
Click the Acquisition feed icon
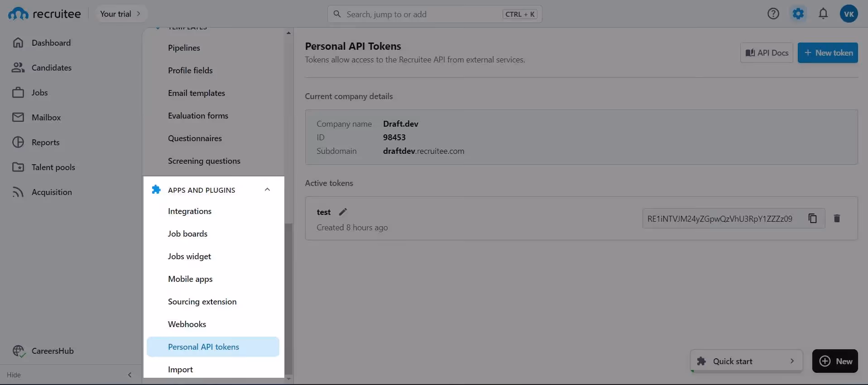pos(18,192)
